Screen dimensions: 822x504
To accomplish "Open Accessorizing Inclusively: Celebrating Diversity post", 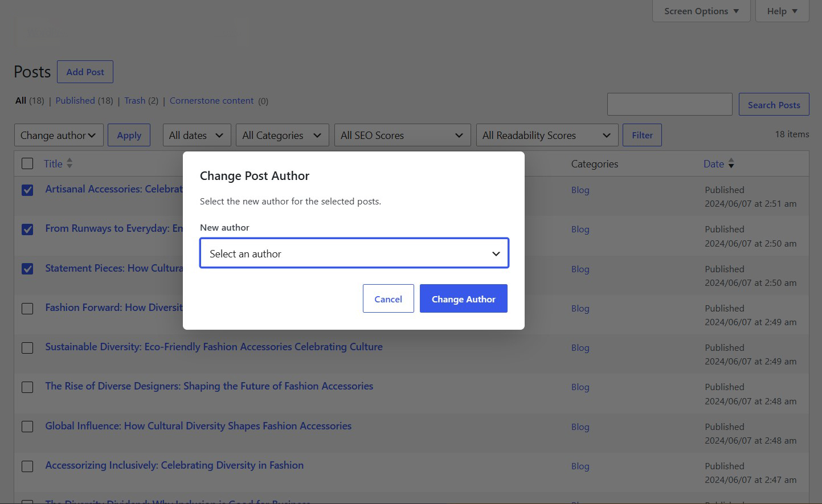I will 174,465.
